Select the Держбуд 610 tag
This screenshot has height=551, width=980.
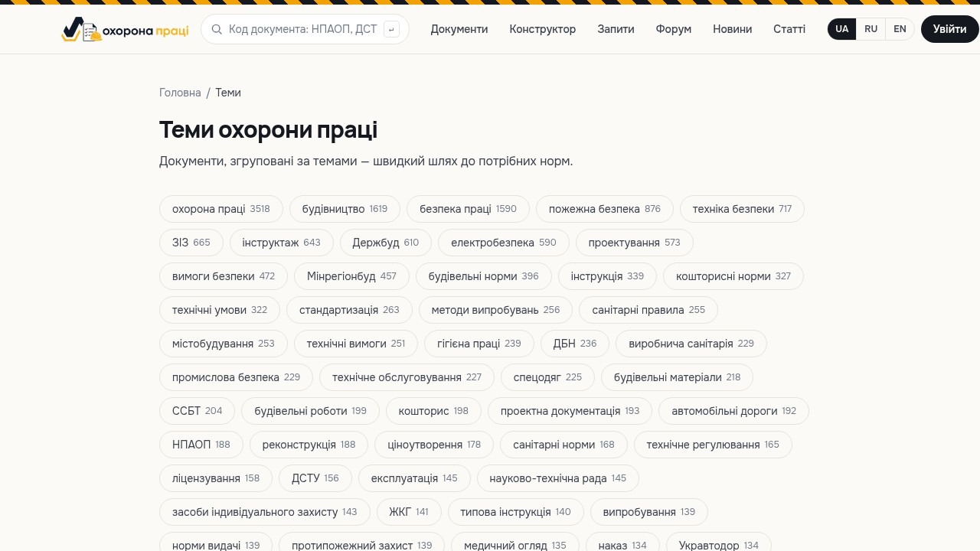pyautogui.click(x=386, y=243)
